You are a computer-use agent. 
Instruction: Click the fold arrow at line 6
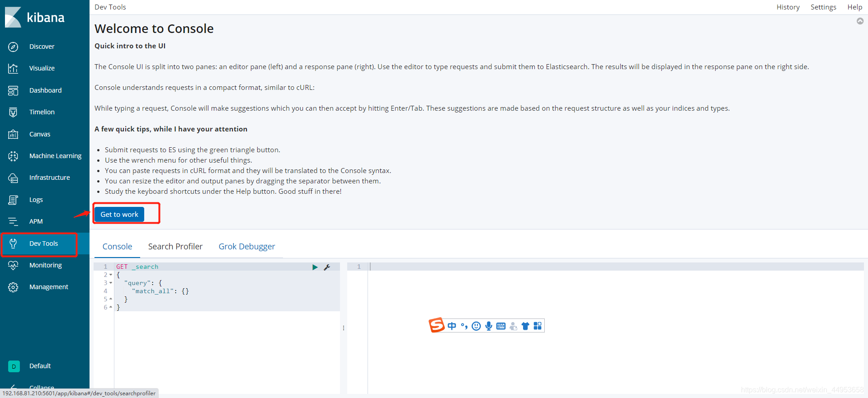(111, 307)
